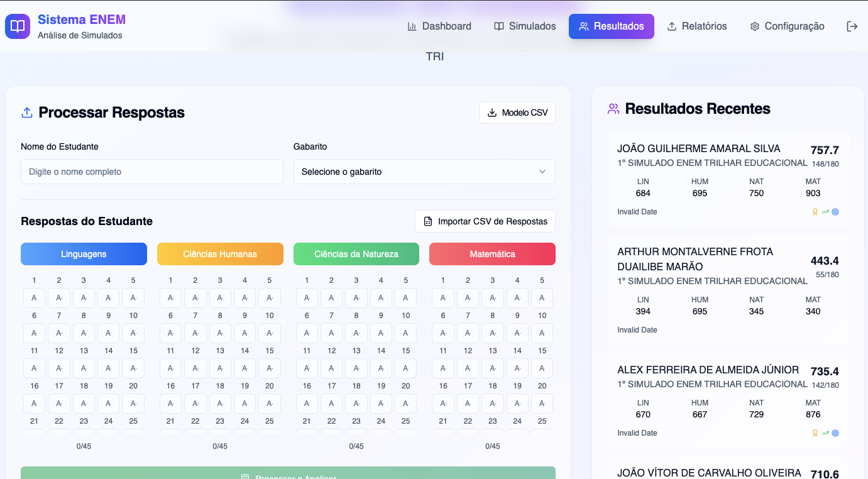The image size is (868, 479).
Task: Click the green trending arrow icon on João Guilherme's result
Action: (825, 212)
